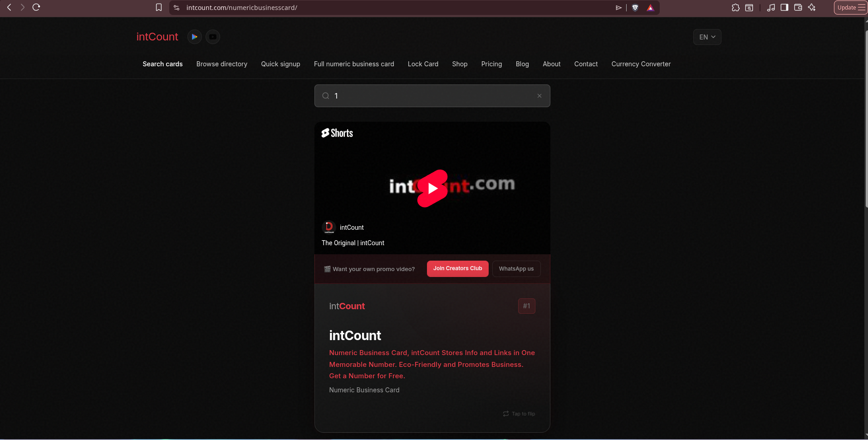Screen dimensions: 868x440
Task: Click the address bar URL
Action: click(x=242, y=8)
